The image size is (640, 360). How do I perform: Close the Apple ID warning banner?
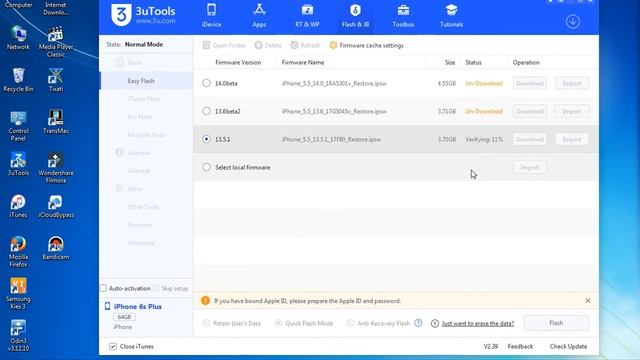(588, 300)
